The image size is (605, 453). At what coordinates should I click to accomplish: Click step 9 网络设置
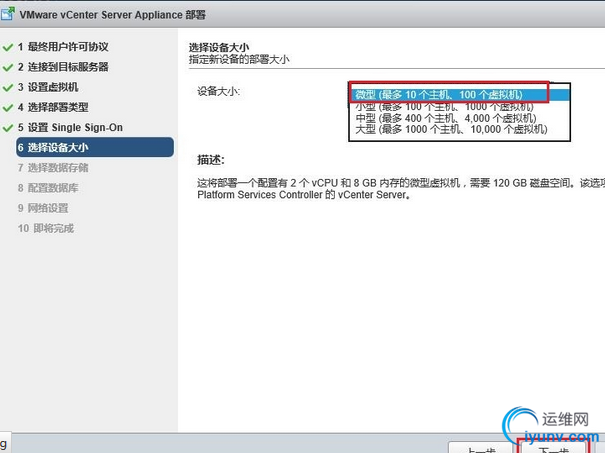pyautogui.click(x=43, y=208)
